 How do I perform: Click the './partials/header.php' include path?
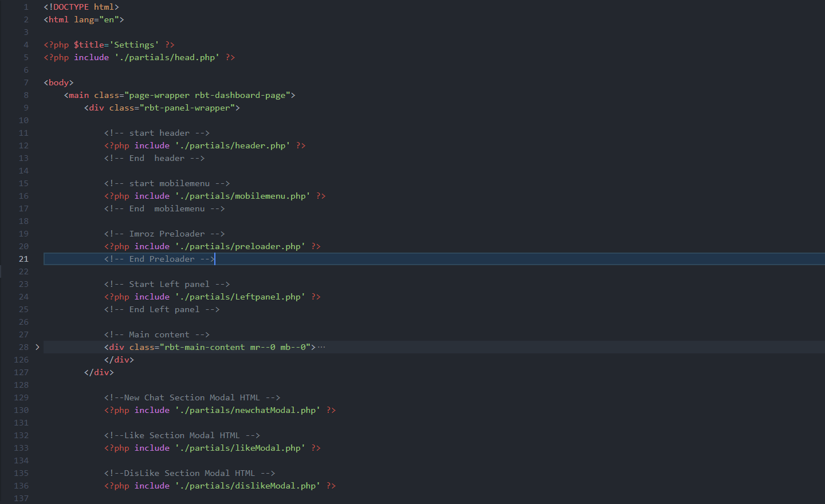(x=232, y=145)
